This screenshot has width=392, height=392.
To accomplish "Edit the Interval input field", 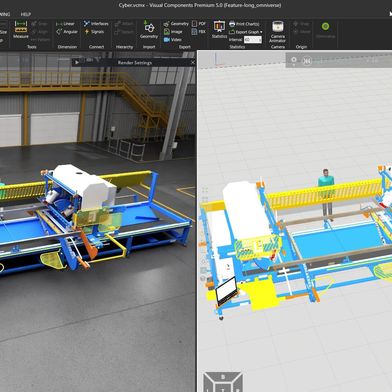I will [253, 40].
